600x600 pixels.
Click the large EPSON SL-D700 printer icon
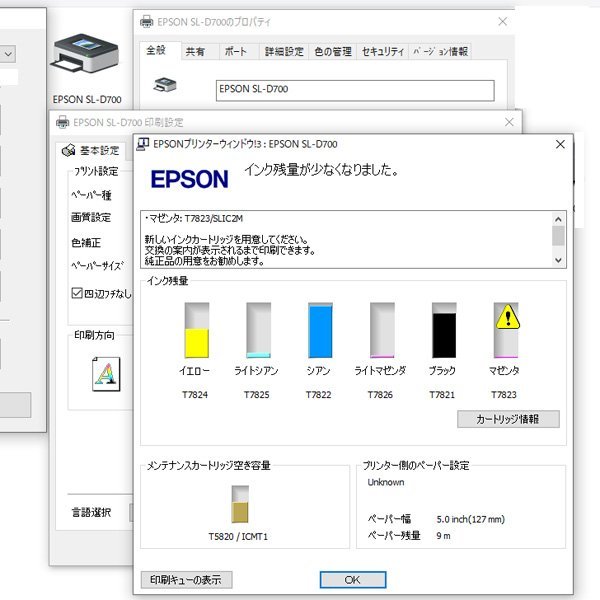click(x=85, y=53)
